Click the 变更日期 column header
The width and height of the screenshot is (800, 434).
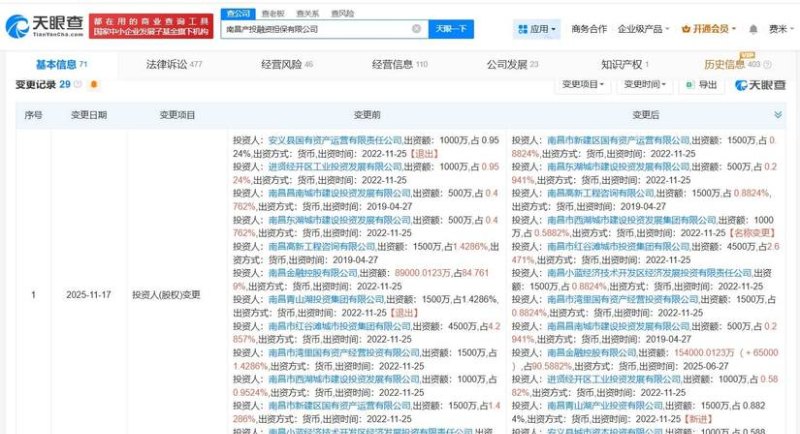[89, 115]
